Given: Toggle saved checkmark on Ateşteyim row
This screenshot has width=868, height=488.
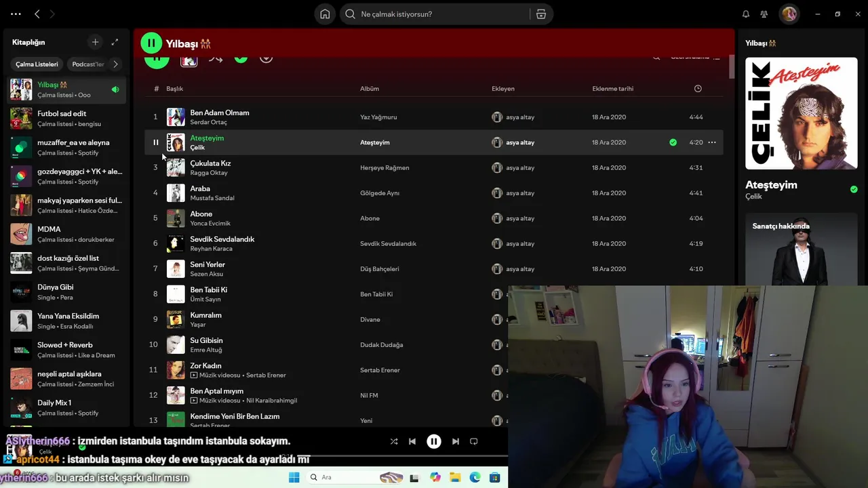Looking at the screenshot, I should 673,142.
